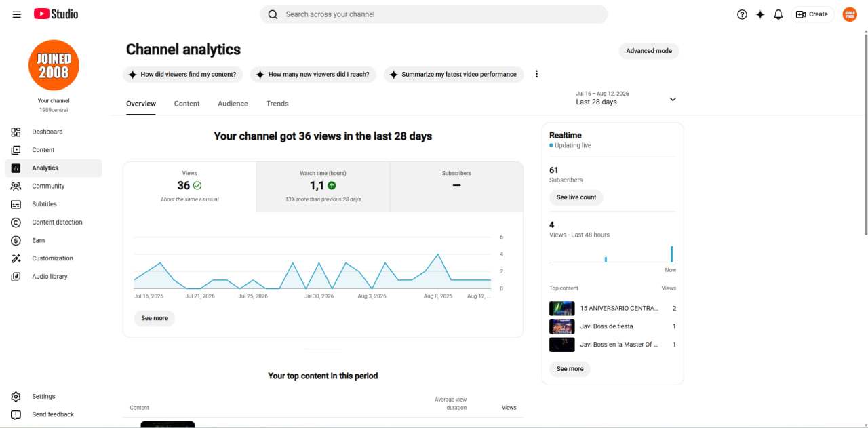Viewport: 868px width, 428px height.
Task: Select 'How did viewers find my content?' chip
Action: click(x=182, y=75)
